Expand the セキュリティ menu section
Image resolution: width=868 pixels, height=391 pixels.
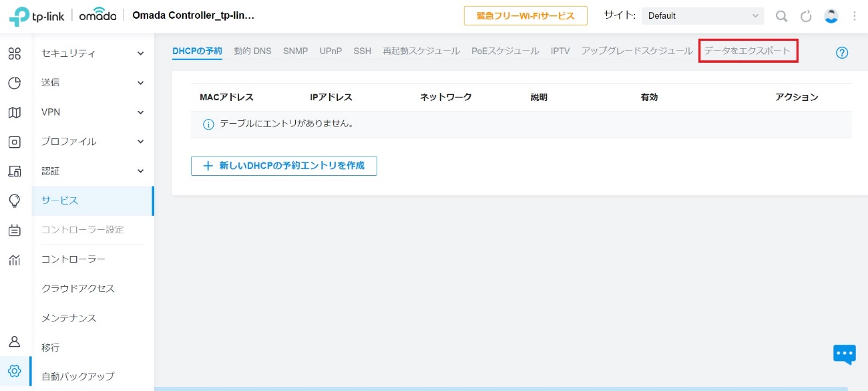click(92, 53)
